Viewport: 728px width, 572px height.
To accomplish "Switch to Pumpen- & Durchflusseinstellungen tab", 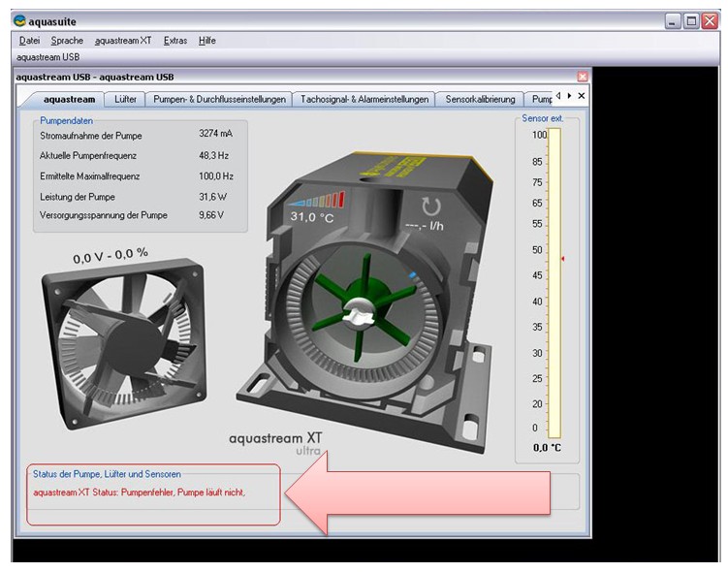I will pos(220,99).
